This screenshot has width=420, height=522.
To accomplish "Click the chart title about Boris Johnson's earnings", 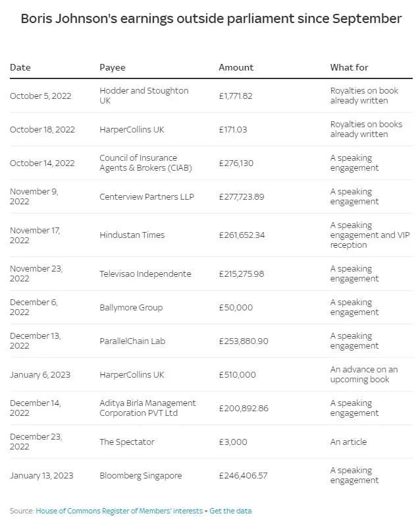I will tap(211, 18).
